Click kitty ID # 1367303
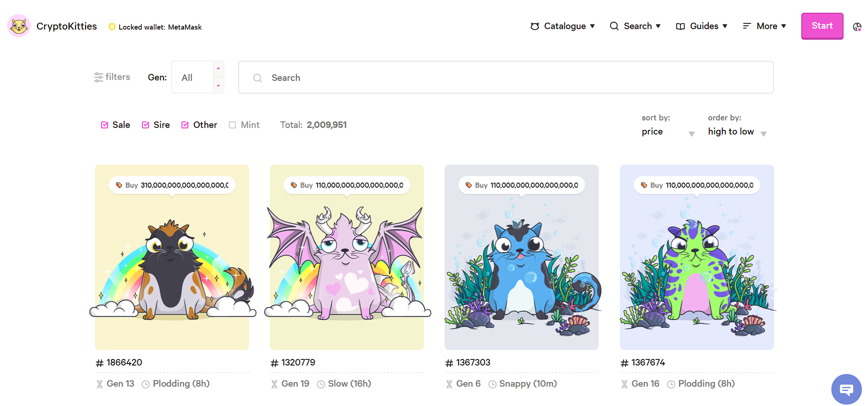 tap(468, 363)
